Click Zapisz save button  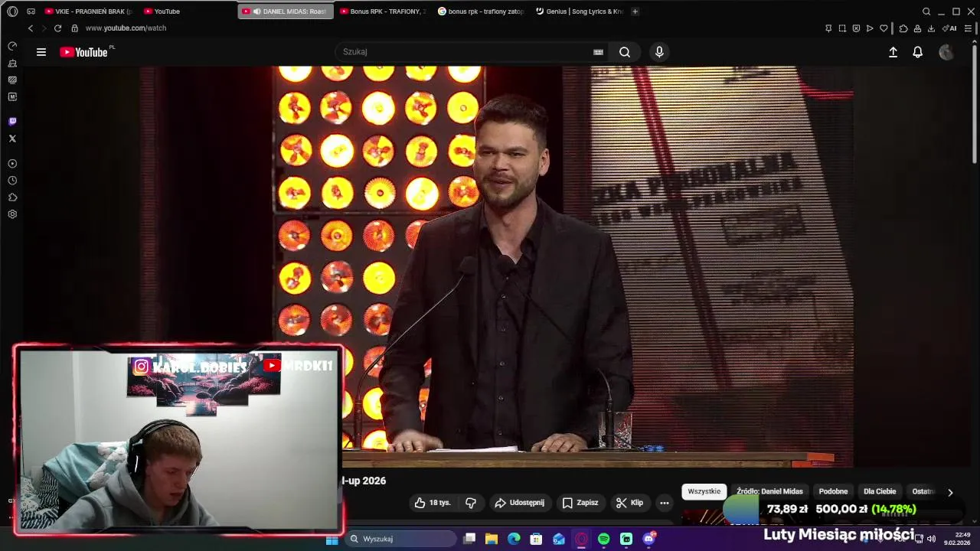tap(580, 503)
